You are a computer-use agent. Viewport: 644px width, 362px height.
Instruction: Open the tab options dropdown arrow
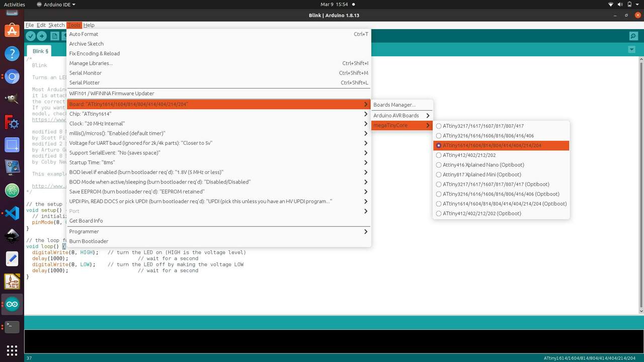[632, 50]
